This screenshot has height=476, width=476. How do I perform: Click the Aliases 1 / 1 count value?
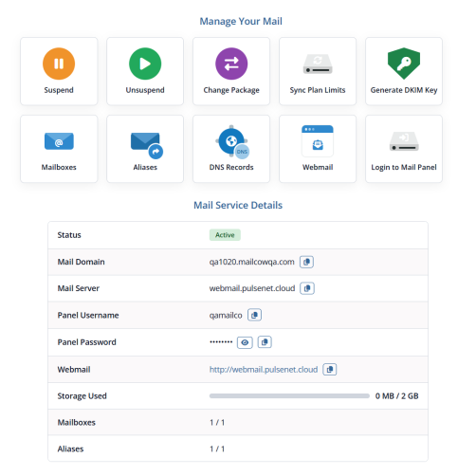click(217, 449)
